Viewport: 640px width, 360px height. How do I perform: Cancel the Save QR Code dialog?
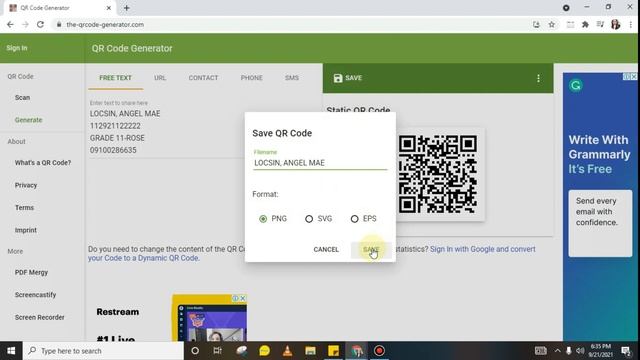point(326,249)
